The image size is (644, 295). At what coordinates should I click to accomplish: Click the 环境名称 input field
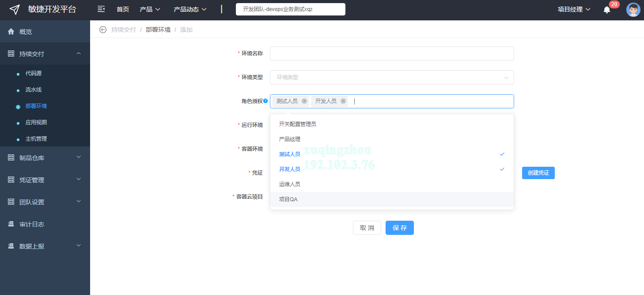392,54
